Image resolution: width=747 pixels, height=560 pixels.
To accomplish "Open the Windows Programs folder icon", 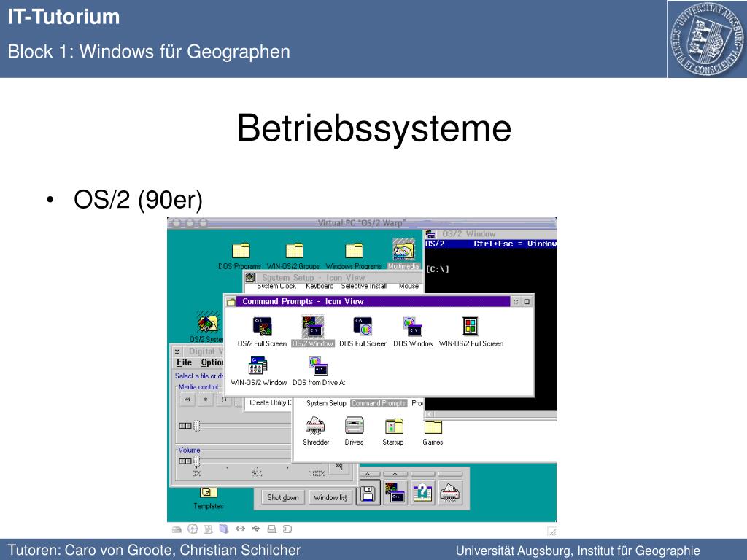I will pyautogui.click(x=354, y=251).
